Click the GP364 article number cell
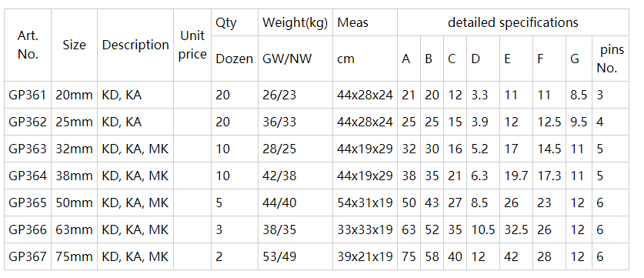Image resolution: width=644 pixels, height=278 pixels. (28, 176)
